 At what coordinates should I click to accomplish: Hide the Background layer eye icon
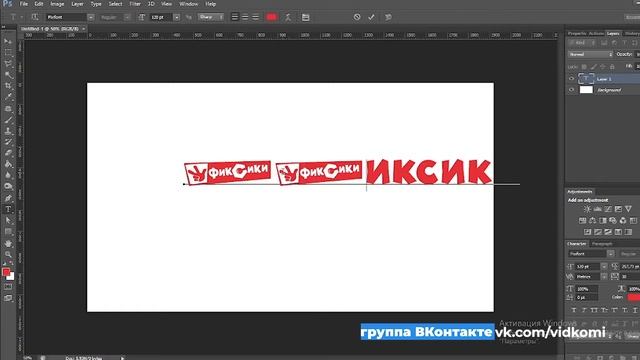571,90
